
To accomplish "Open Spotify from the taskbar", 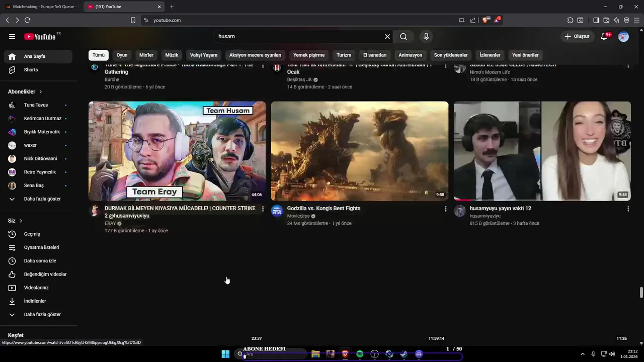I will coord(360,354).
